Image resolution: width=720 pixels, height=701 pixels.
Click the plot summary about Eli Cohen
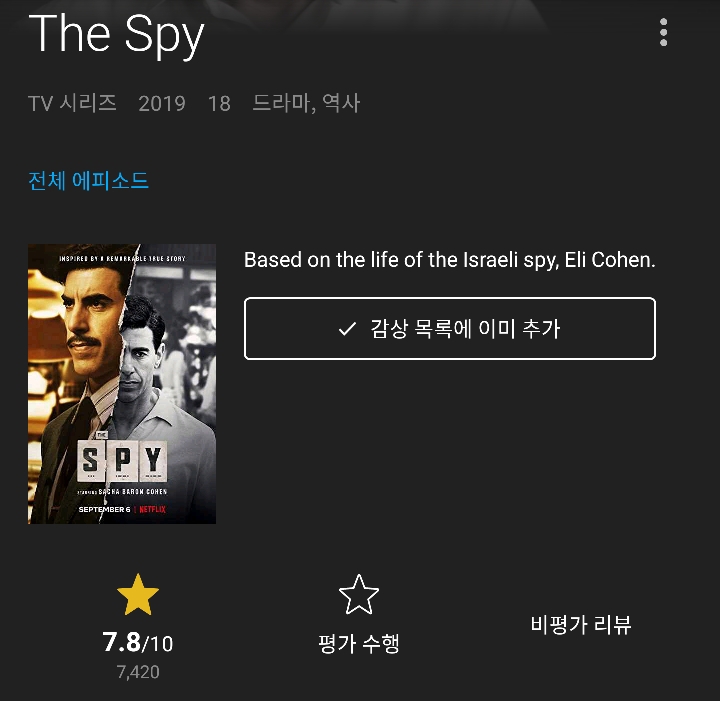pyautogui.click(x=450, y=260)
